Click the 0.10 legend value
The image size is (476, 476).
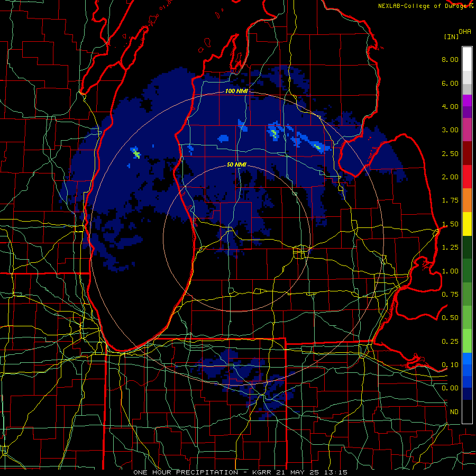coord(450,365)
